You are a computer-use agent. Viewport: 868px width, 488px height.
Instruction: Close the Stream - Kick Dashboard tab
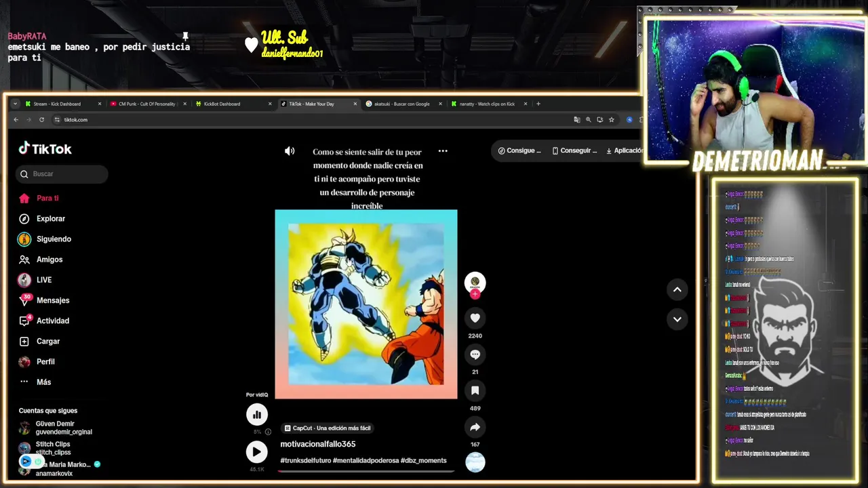(100, 104)
